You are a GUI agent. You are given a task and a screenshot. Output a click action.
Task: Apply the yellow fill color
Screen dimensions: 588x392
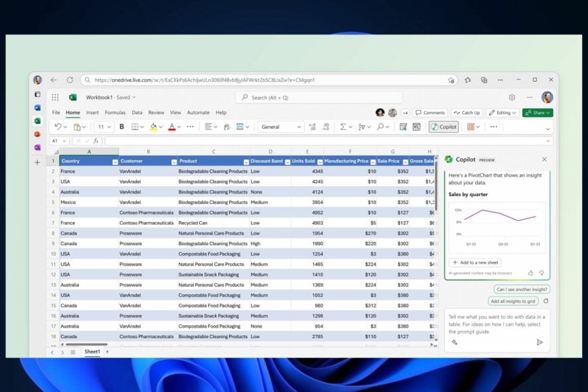click(x=153, y=127)
